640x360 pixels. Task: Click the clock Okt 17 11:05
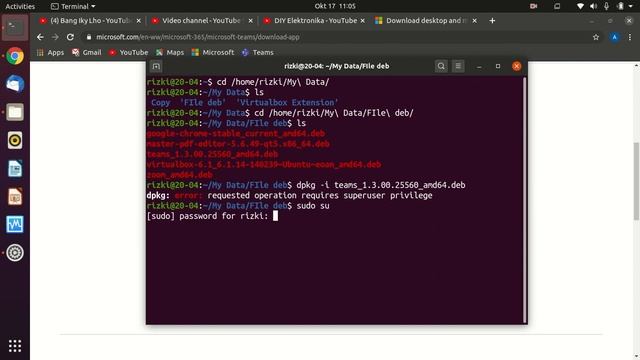coord(335,6)
